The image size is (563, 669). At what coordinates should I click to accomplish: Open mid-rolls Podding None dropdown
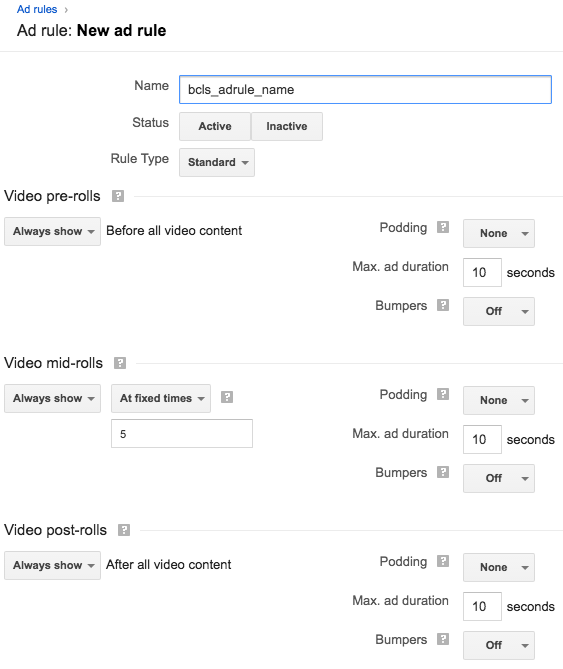pos(499,400)
